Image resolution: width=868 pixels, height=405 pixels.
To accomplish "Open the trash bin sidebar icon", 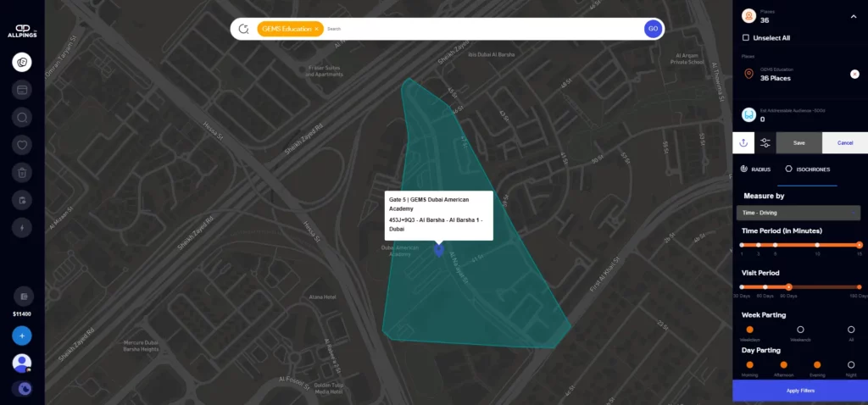I will click(22, 173).
